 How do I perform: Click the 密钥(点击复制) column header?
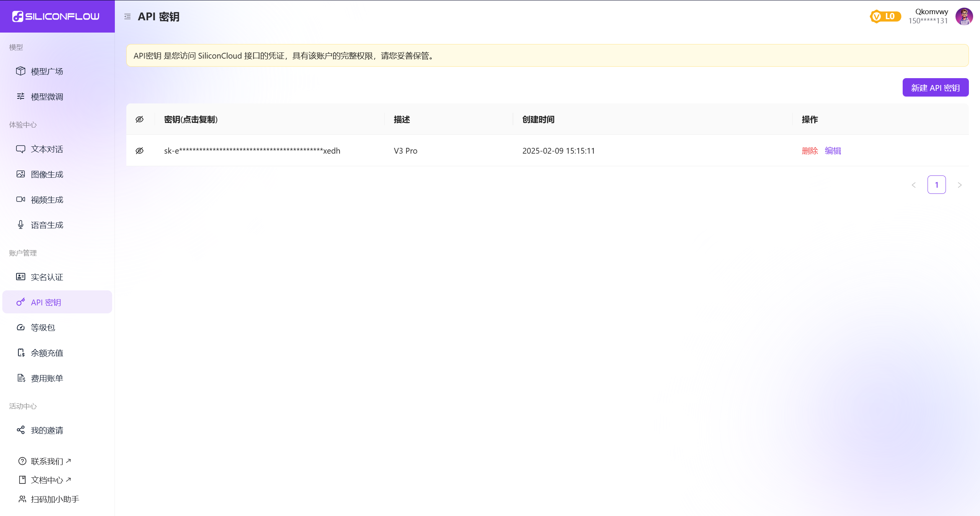click(191, 120)
